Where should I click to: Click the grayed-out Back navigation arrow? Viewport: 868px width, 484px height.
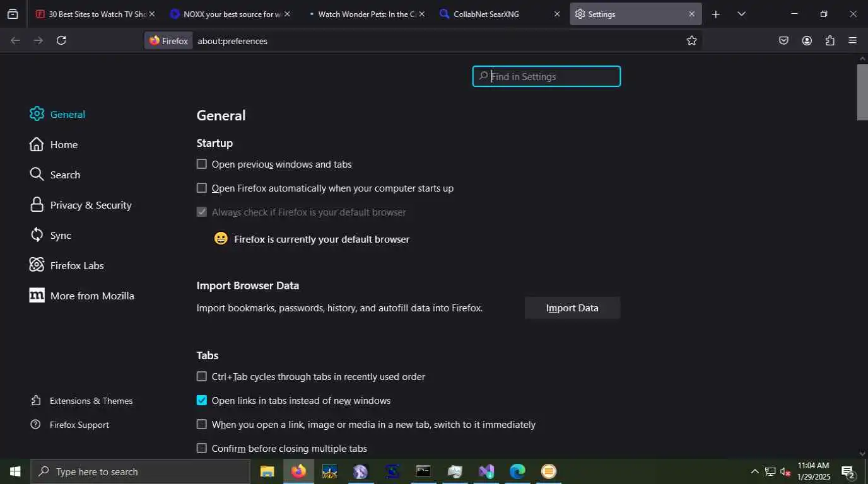tap(16, 40)
